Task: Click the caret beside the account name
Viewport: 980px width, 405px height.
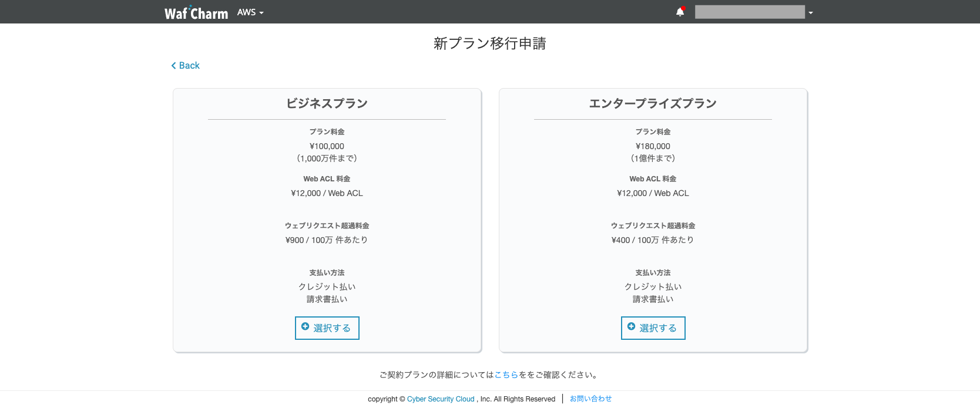Action: point(811,13)
